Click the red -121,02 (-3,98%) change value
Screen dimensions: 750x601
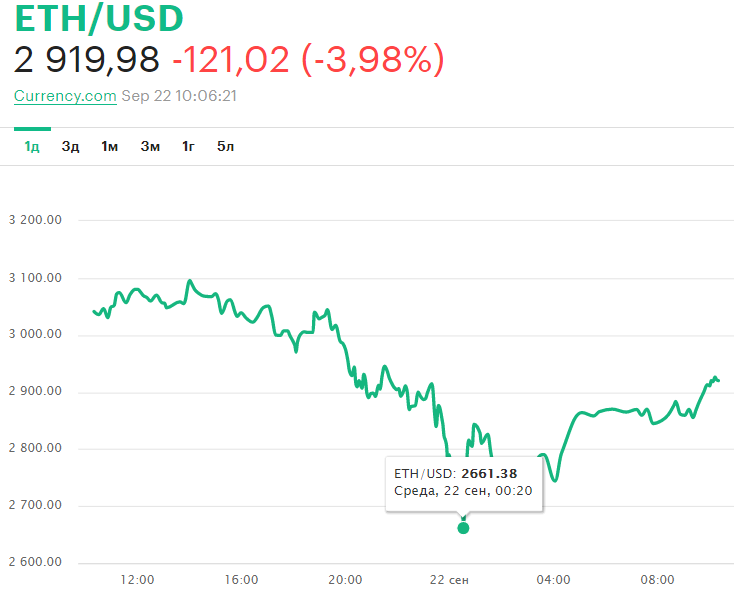pyautogui.click(x=308, y=61)
